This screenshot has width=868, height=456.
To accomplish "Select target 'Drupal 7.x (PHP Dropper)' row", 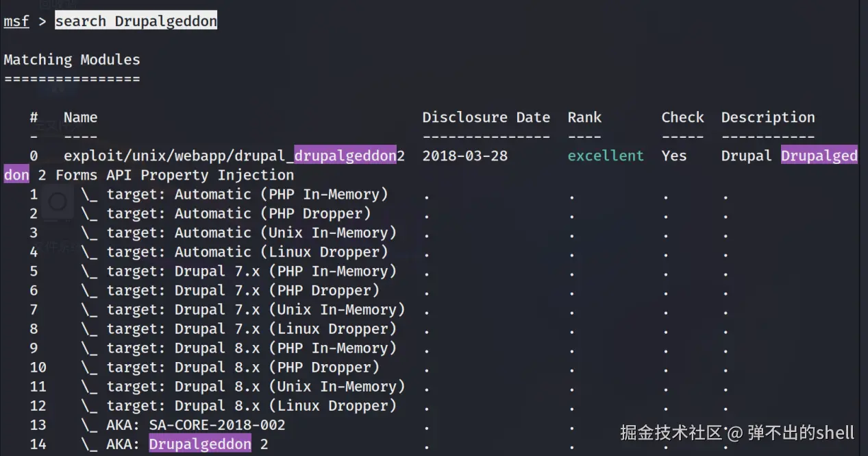I will point(243,290).
